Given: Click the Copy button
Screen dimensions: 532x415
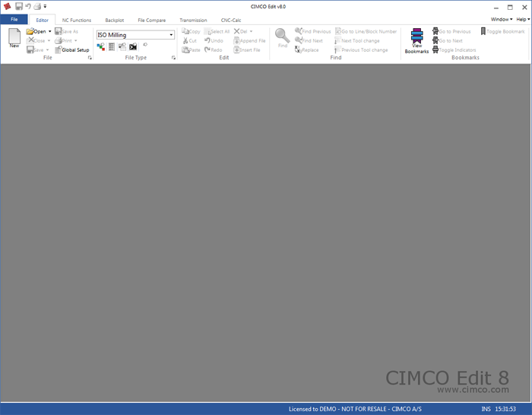Looking at the screenshot, I should (x=191, y=31).
